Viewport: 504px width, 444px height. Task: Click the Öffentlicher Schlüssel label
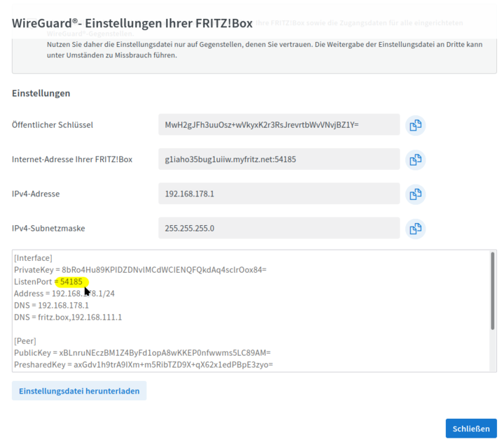[x=52, y=125]
